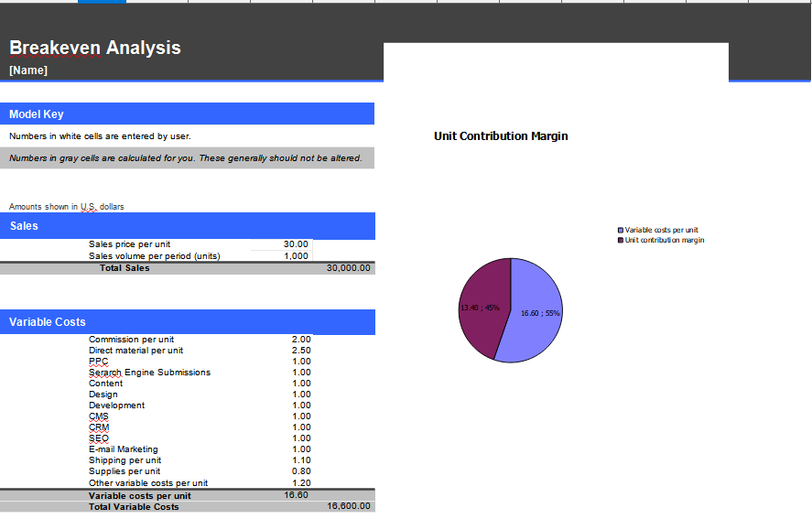This screenshot has height=519, width=812.
Task: Select the Unit Contribution Margin chart title
Action: click(501, 136)
